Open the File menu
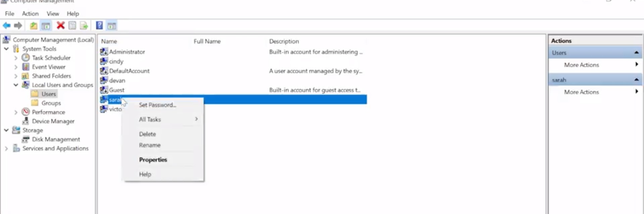This screenshot has width=644, height=214. 9,13
